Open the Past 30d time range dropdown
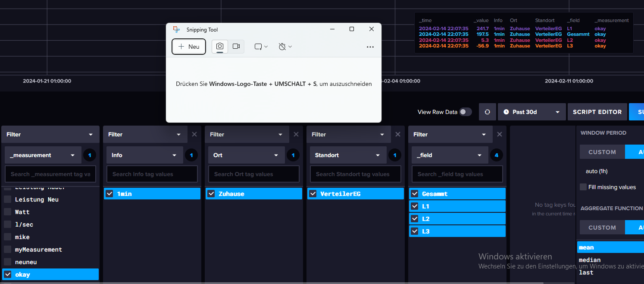Image resolution: width=644 pixels, height=284 pixels. [531, 112]
